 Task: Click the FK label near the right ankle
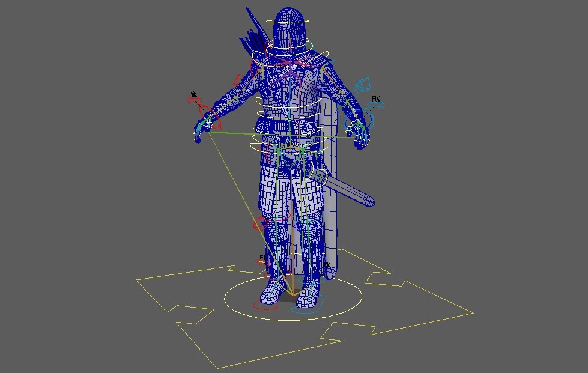[x=327, y=264]
